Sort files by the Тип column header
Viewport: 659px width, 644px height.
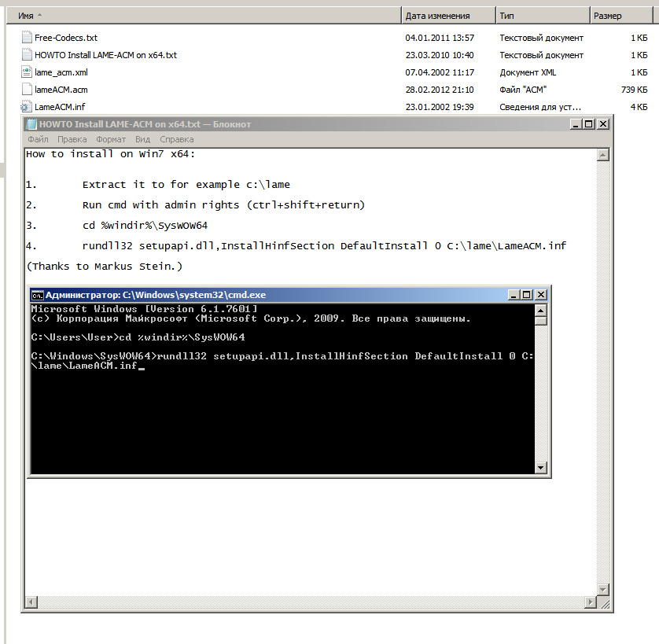tap(543, 16)
